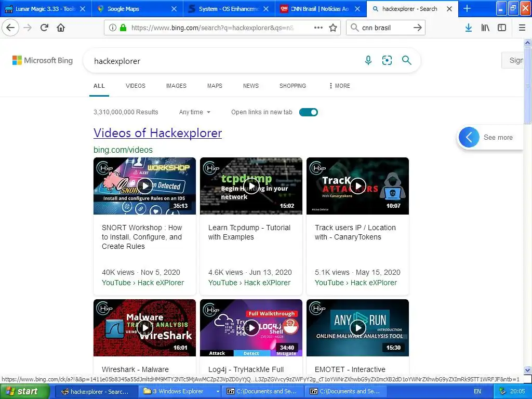The image size is (532, 399).
Task: Click the Microsoft Bing logo
Action: click(x=43, y=60)
